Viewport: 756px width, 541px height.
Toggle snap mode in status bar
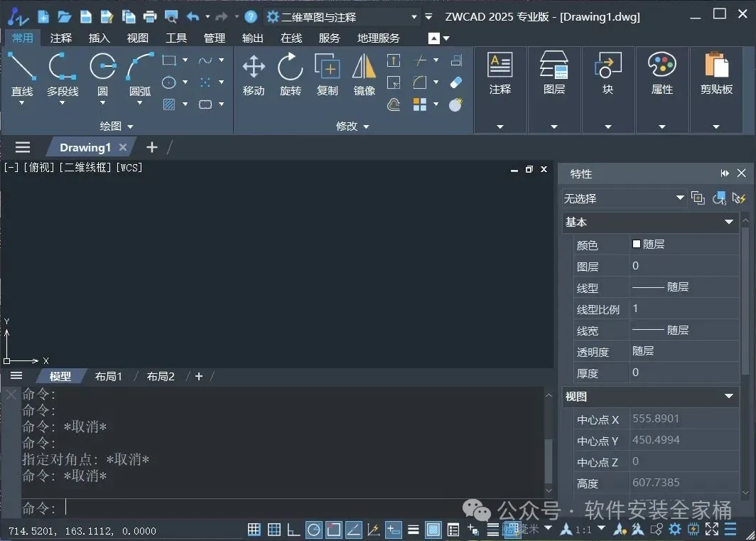(254, 530)
